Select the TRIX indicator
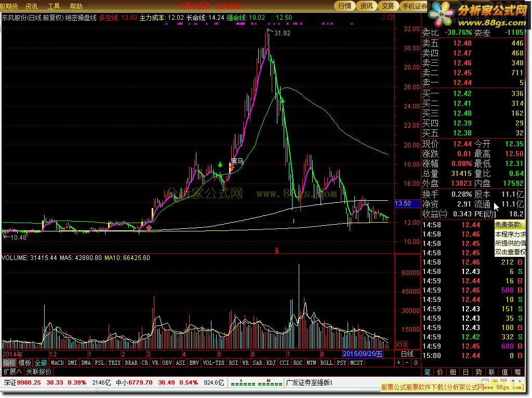This screenshot has height=398, width=532. point(114,363)
